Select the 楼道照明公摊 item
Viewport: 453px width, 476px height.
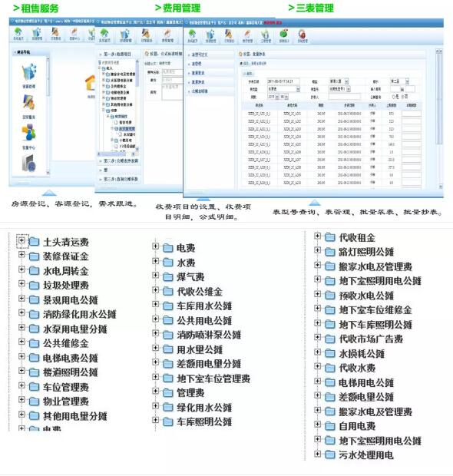[71, 372]
